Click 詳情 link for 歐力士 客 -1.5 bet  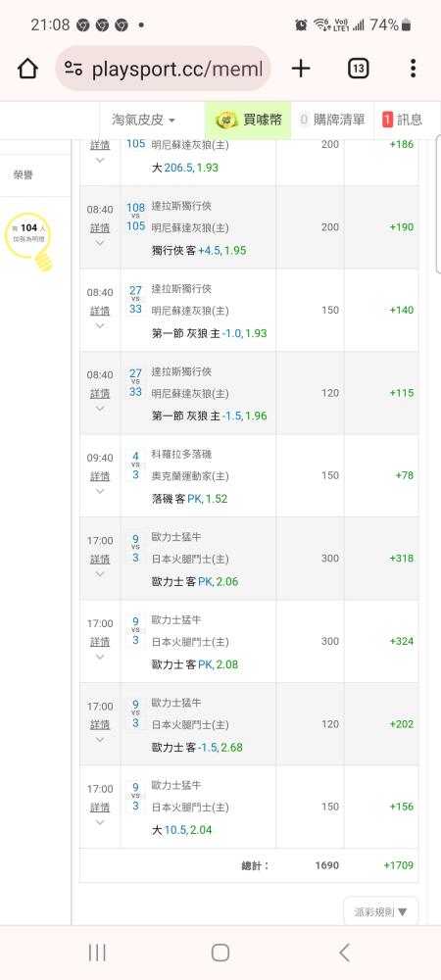(x=100, y=725)
